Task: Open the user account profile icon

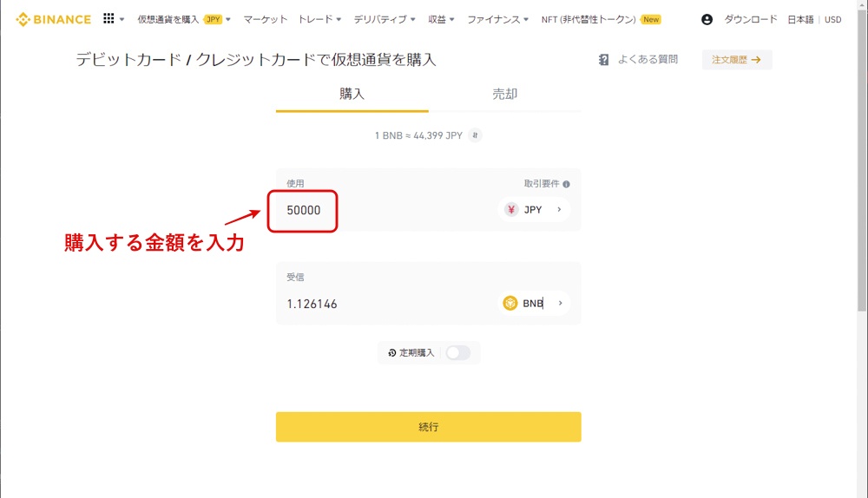Action: point(707,19)
